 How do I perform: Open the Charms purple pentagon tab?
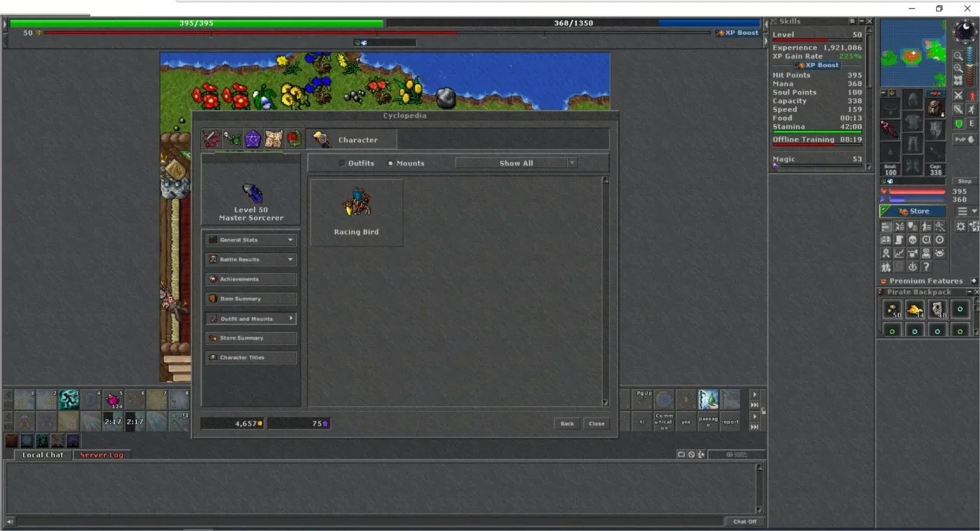pyautogui.click(x=253, y=139)
